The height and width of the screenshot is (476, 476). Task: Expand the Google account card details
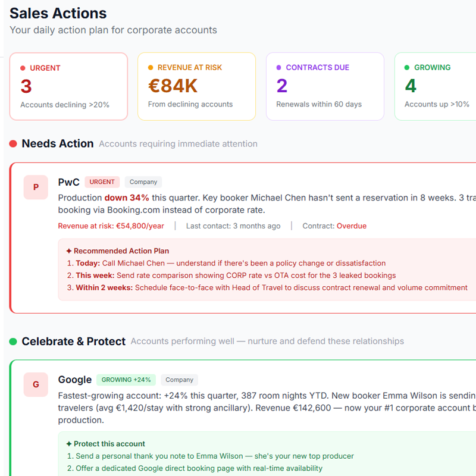point(238,408)
